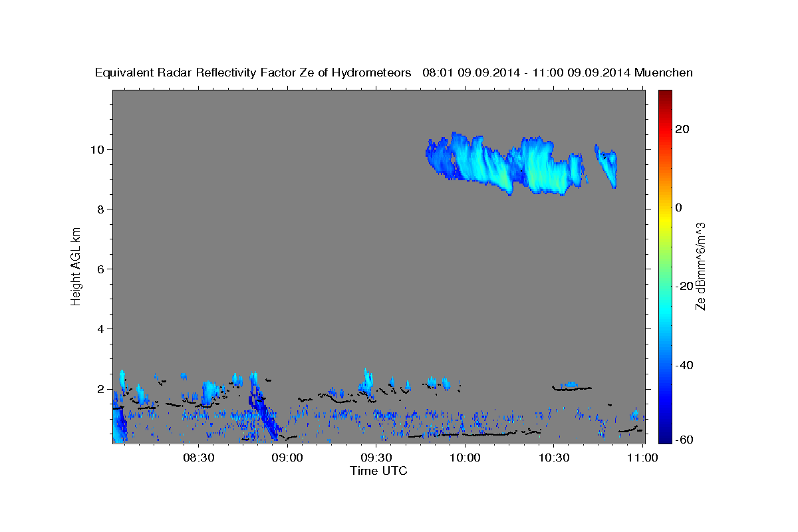Click the colorbar label '0'
The image size is (798, 532).
(x=679, y=207)
